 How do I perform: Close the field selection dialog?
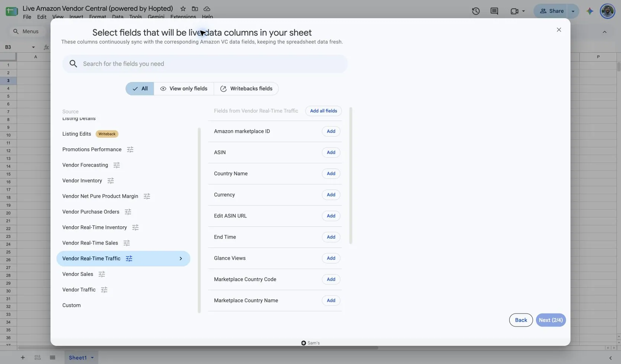coord(559,30)
